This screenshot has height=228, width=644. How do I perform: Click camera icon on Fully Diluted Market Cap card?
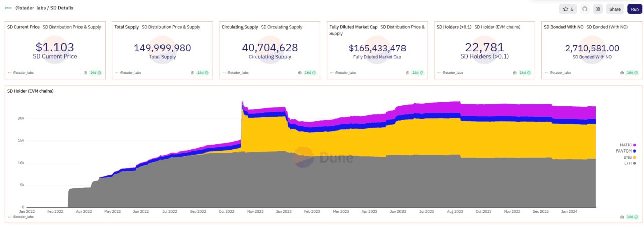click(x=408, y=73)
